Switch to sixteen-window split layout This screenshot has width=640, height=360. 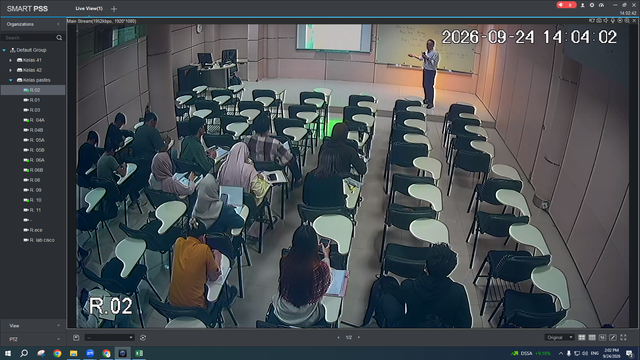pos(602,338)
